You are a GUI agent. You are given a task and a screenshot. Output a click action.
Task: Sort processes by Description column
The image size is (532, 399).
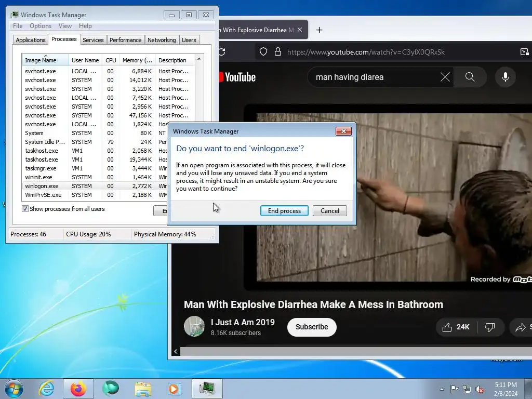175,60
